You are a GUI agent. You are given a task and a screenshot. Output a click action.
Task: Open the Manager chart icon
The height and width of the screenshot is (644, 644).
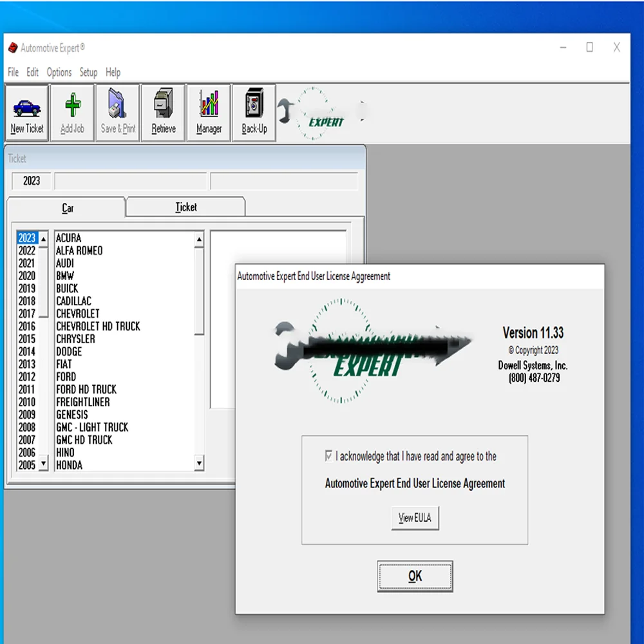click(x=209, y=113)
